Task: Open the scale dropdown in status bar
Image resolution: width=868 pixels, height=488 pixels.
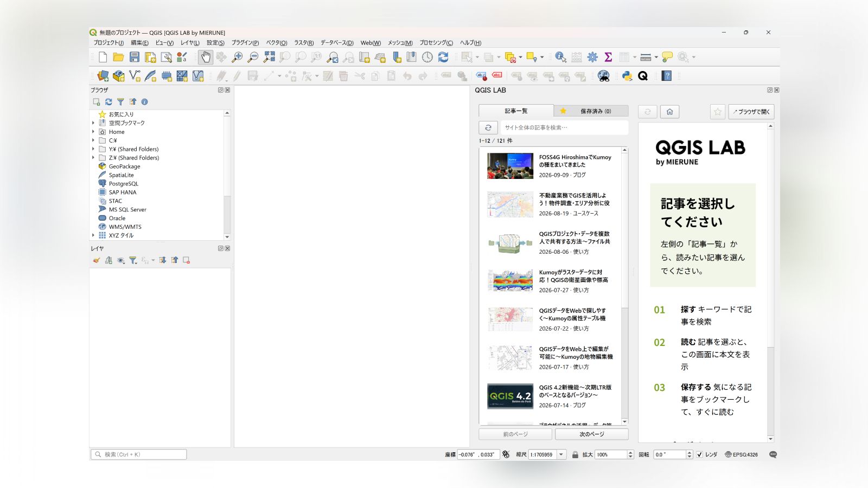Action: 561,454
